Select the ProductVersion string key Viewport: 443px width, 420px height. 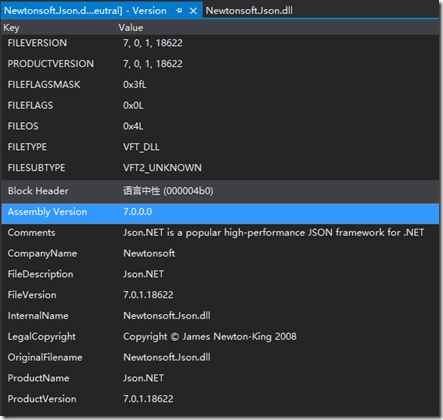pyautogui.click(x=42, y=399)
